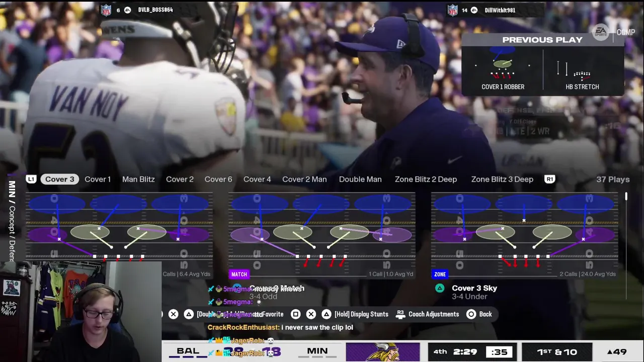Switch to the Cover 2 tab

(180, 179)
